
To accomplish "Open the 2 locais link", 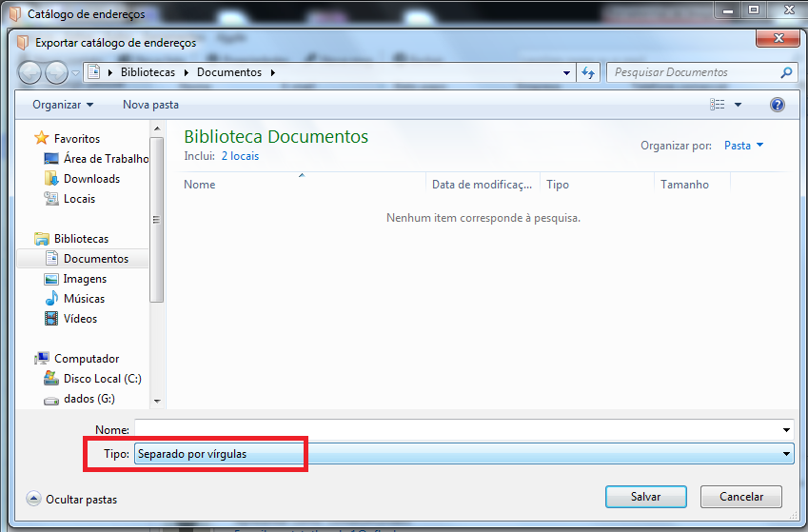I will [x=240, y=156].
